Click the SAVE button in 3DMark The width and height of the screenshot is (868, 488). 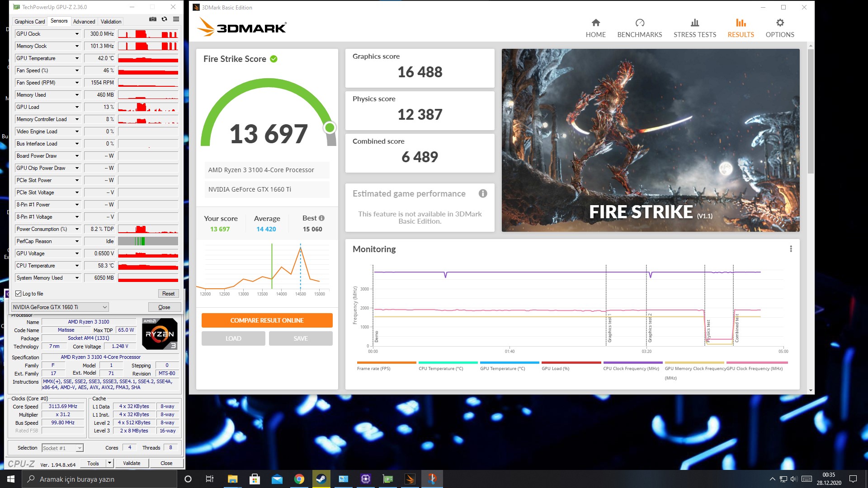(x=301, y=338)
